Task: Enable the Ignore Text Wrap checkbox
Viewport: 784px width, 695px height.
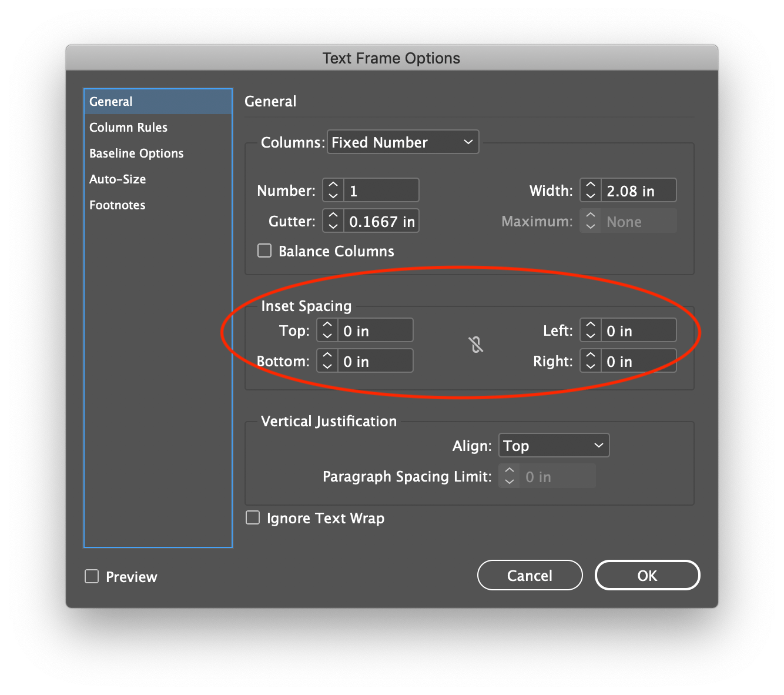Action: tap(252, 517)
